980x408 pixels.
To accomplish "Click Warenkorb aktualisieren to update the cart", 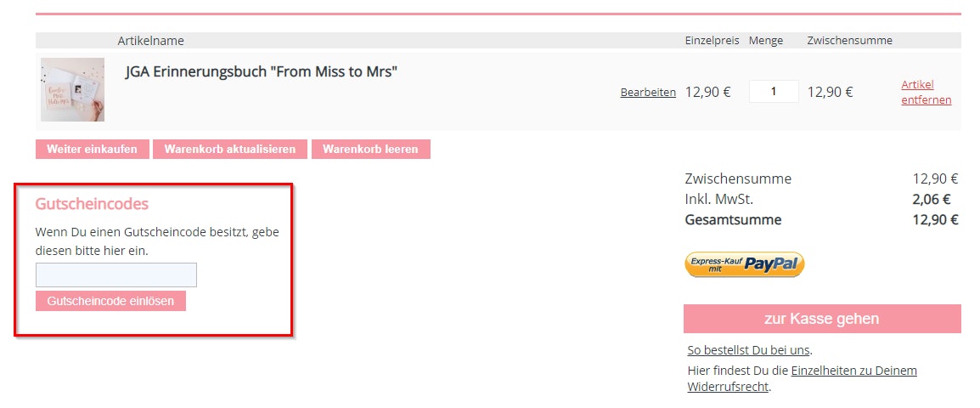I will tap(230, 150).
